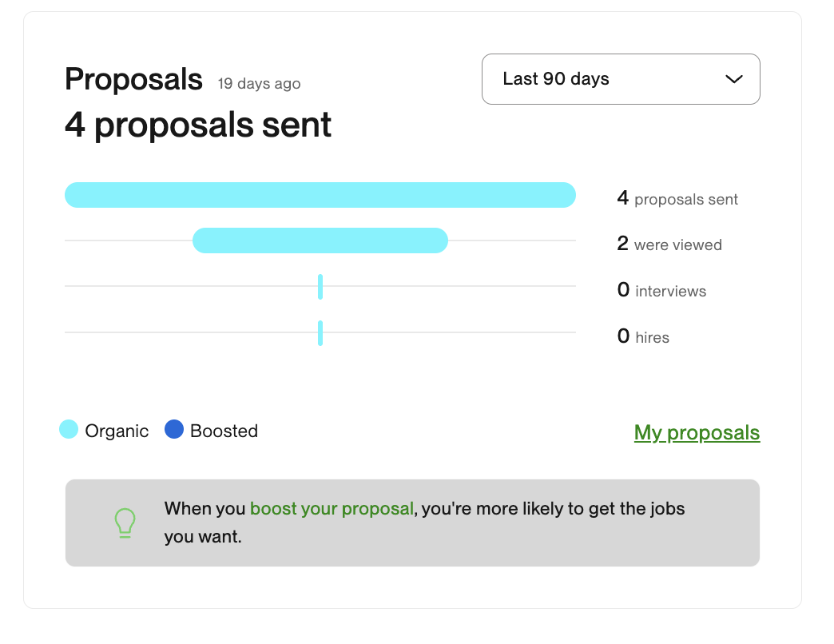
Task: Click the Proposals heading
Action: point(133,79)
